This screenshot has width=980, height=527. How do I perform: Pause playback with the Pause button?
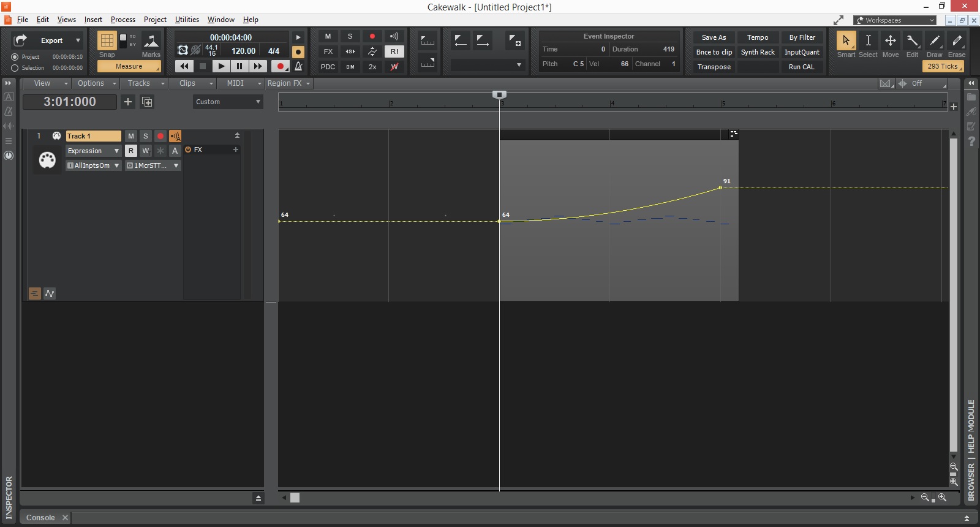[239, 66]
